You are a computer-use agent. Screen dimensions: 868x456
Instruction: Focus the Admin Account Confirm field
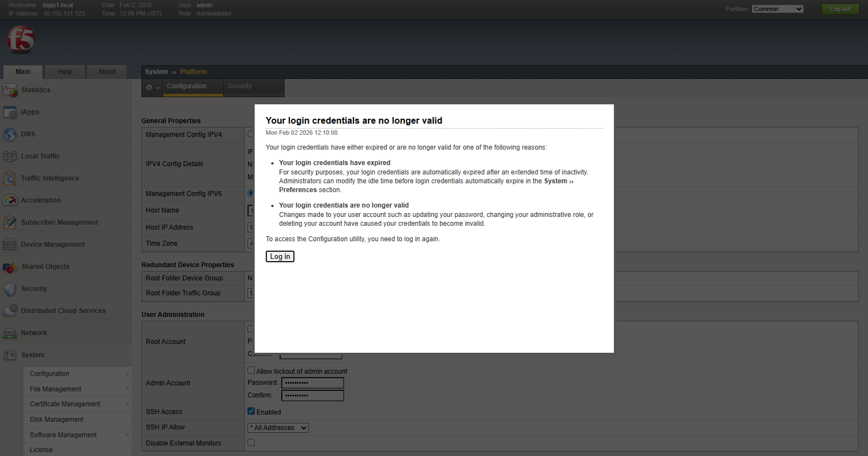(313, 395)
